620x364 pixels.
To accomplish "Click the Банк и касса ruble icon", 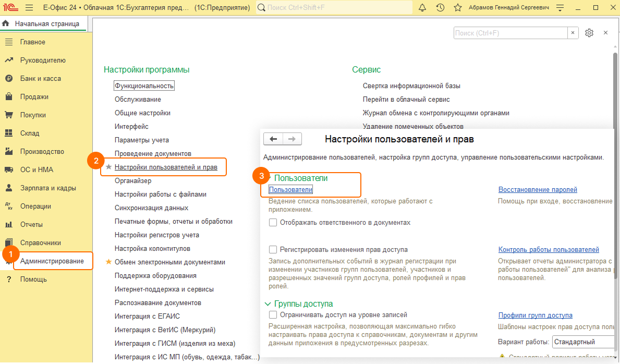I will coord(9,78).
